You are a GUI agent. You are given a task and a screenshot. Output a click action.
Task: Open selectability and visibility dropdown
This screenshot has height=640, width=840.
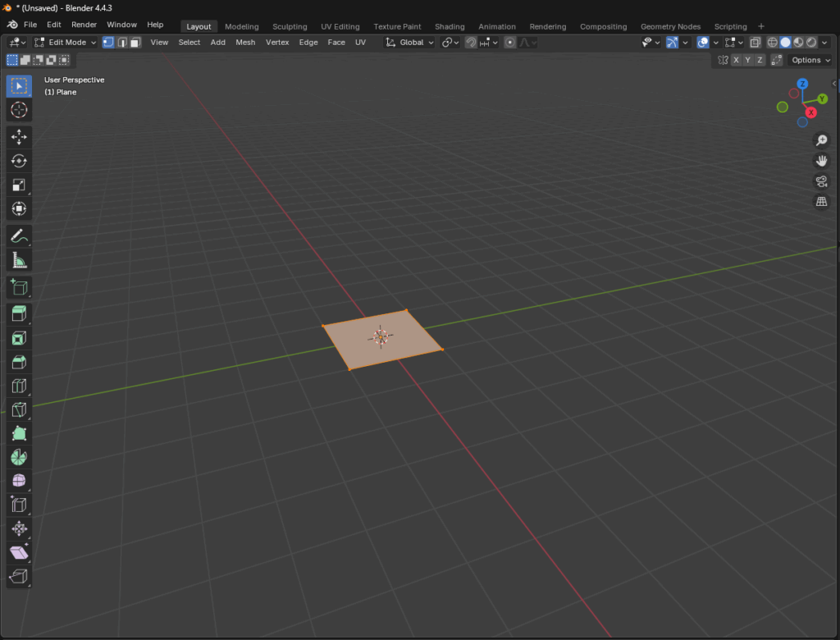[651, 43]
